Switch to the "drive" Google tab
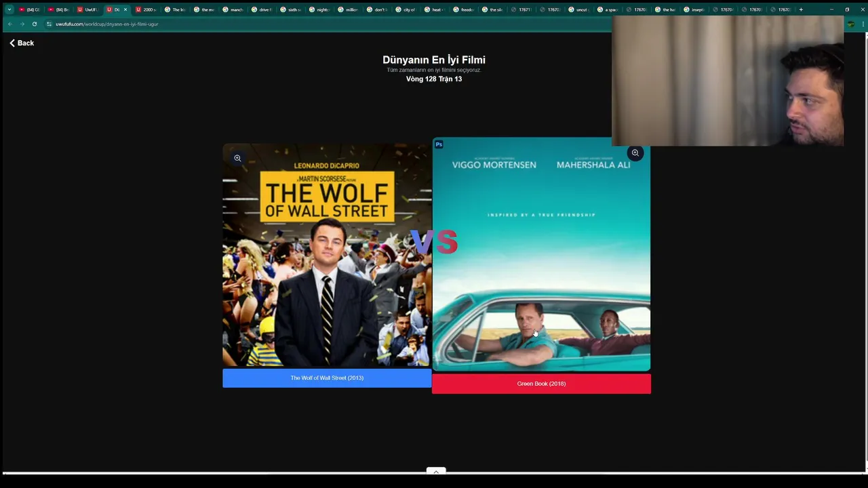 262,9
